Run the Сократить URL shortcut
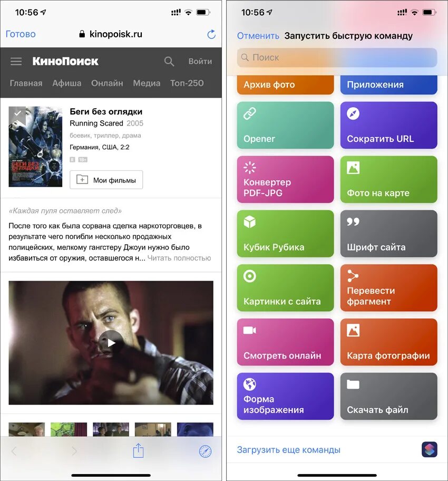The width and height of the screenshot is (448, 481). [388, 125]
